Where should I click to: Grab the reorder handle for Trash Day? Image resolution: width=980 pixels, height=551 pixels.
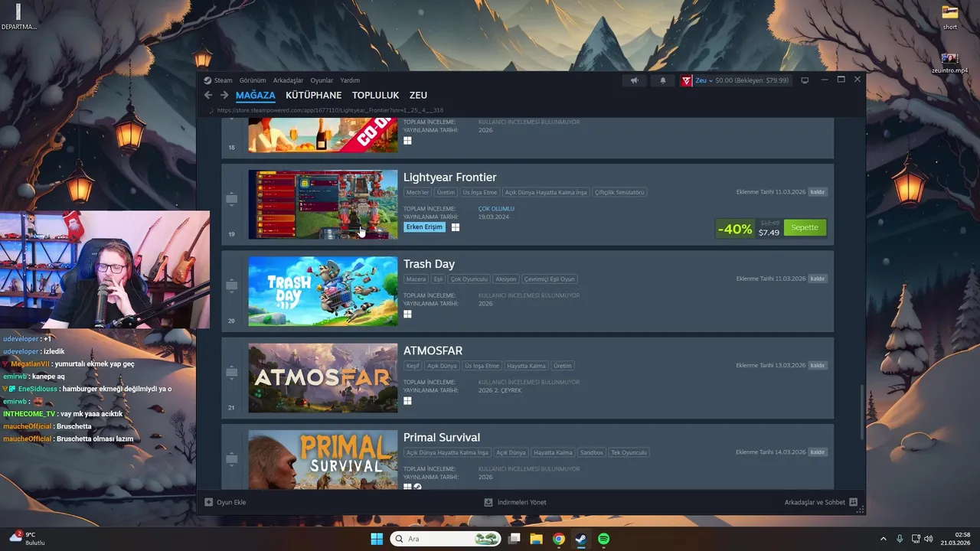click(x=231, y=285)
